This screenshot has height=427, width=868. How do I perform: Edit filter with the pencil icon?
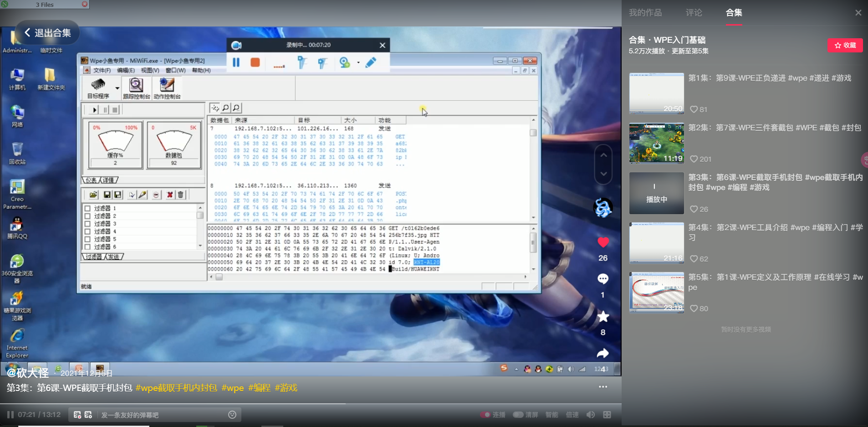[142, 195]
